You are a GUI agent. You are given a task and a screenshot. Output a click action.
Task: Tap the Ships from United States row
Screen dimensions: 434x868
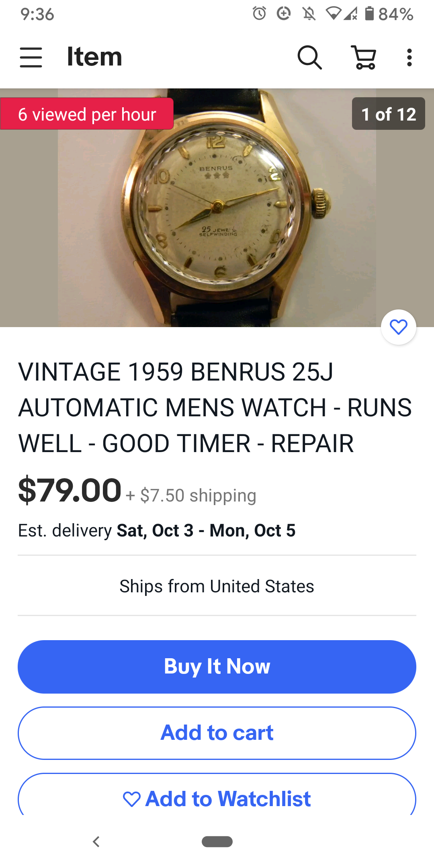tap(217, 586)
